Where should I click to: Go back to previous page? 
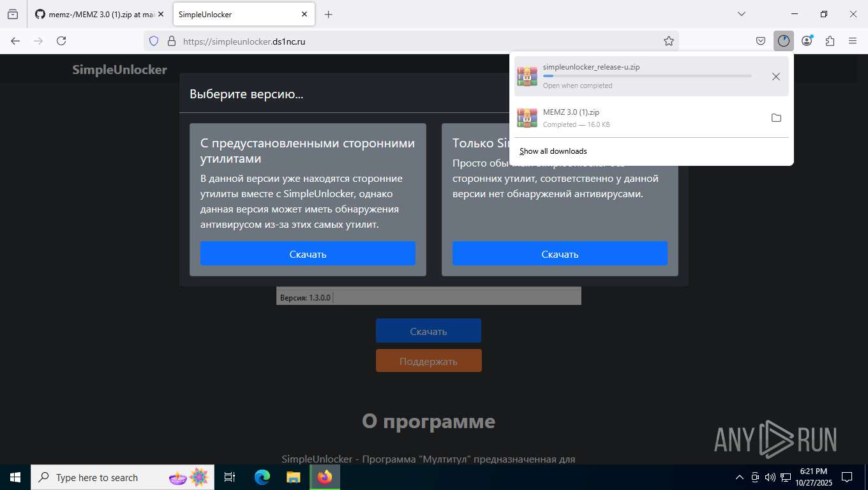click(15, 41)
